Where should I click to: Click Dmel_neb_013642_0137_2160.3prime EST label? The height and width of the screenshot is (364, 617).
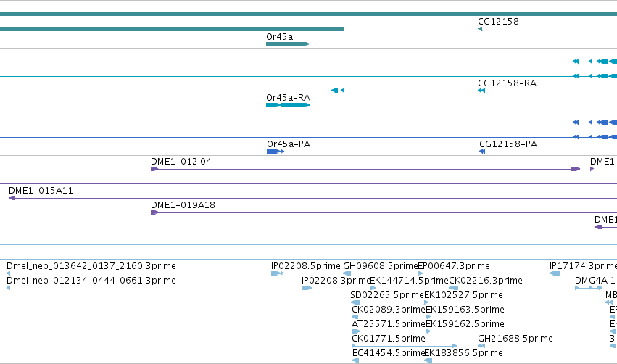coord(91,266)
